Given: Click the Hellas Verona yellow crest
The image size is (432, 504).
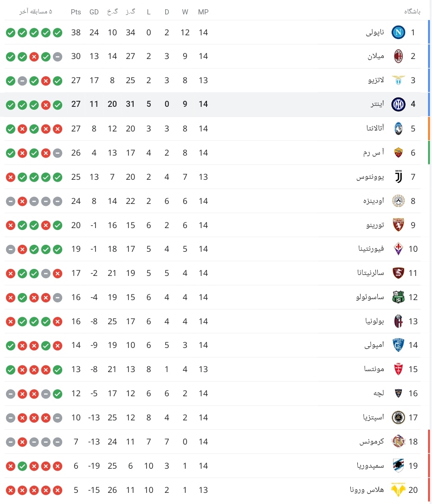Looking at the screenshot, I should pos(398,490).
